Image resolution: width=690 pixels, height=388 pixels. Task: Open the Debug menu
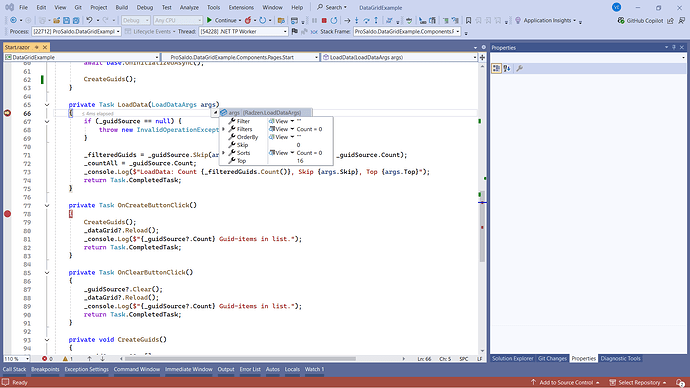coord(145,7)
